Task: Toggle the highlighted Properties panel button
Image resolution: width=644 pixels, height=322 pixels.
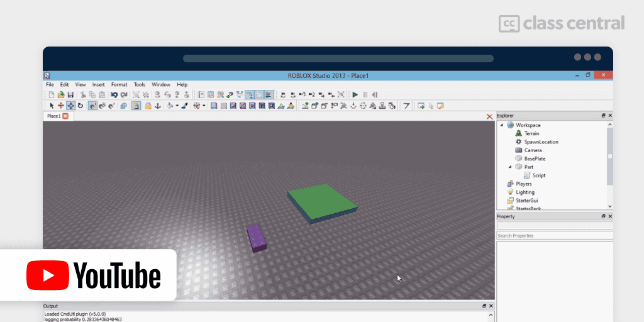Action: point(259,95)
